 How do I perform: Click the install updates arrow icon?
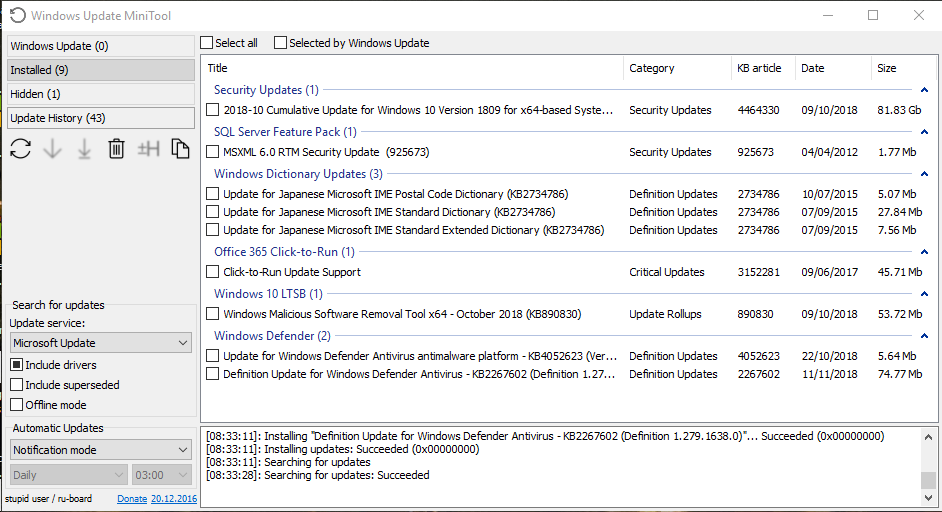pyautogui.click(x=84, y=149)
